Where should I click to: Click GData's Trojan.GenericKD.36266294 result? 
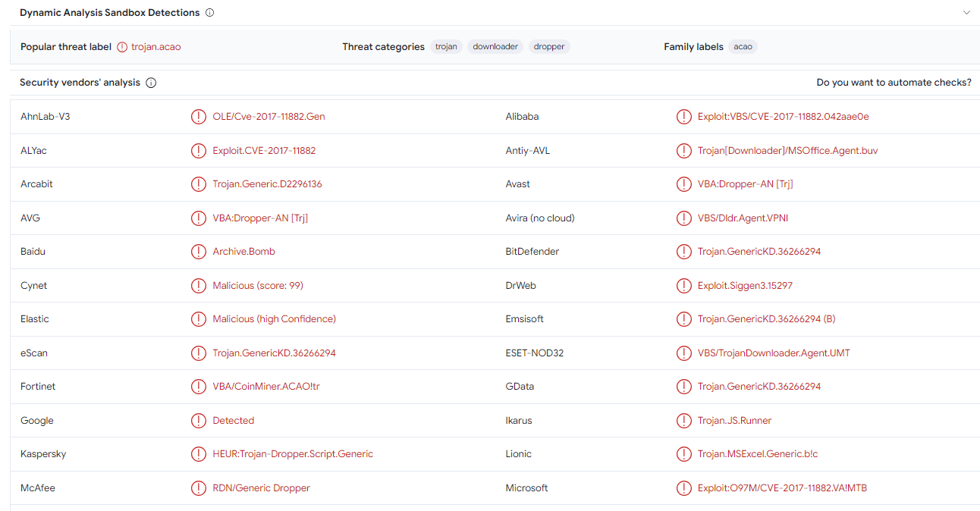coord(759,387)
